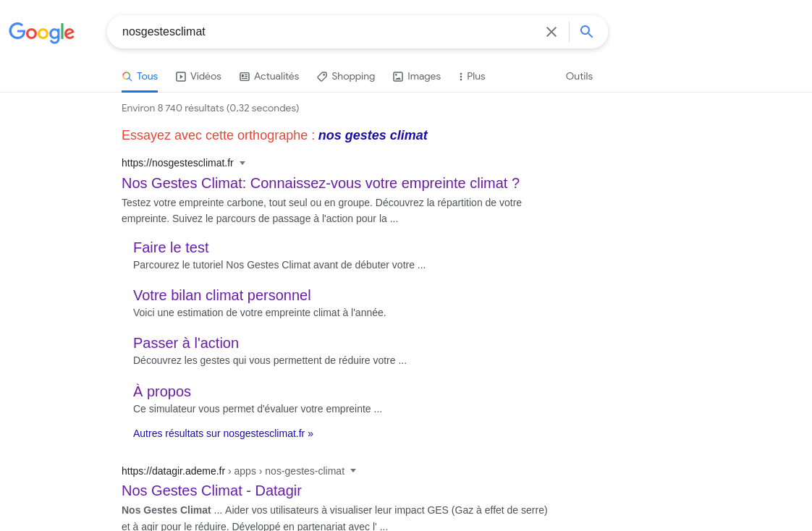Viewport: 812px width, 531px height.
Task: Switch to the Vidéos tab
Action: pyautogui.click(x=198, y=77)
